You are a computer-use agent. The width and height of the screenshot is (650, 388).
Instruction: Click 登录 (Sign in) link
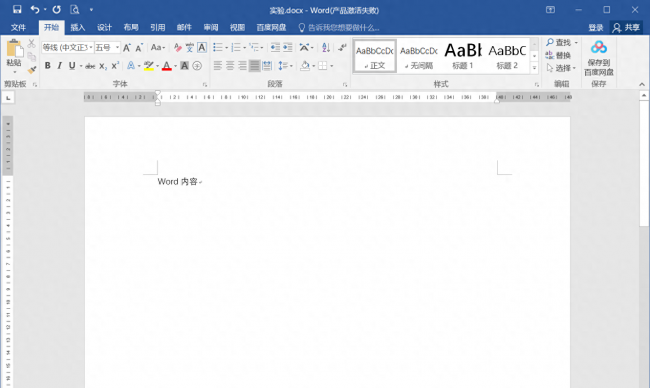click(596, 27)
